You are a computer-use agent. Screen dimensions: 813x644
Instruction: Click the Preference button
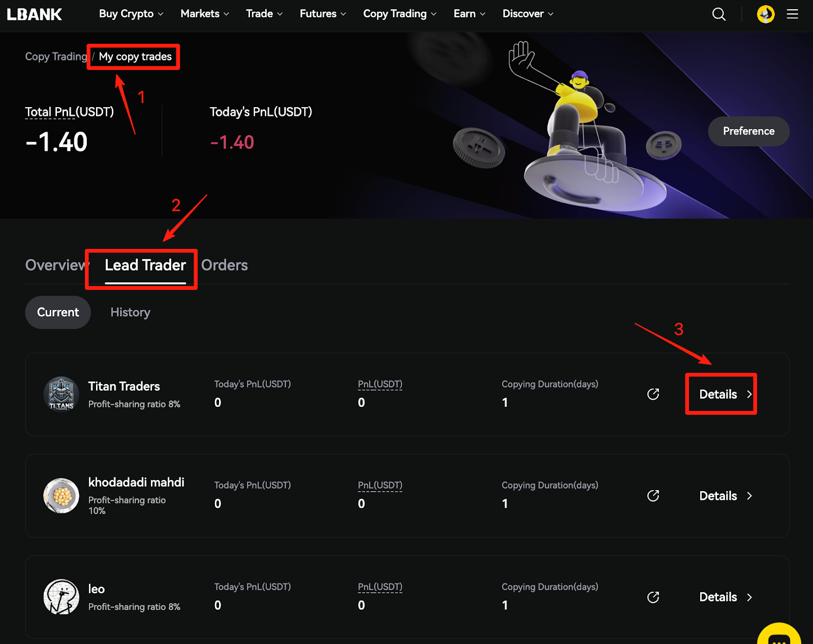(748, 131)
